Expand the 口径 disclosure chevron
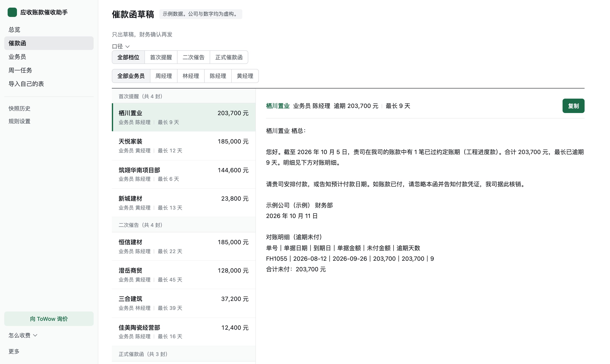 tap(127, 46)
